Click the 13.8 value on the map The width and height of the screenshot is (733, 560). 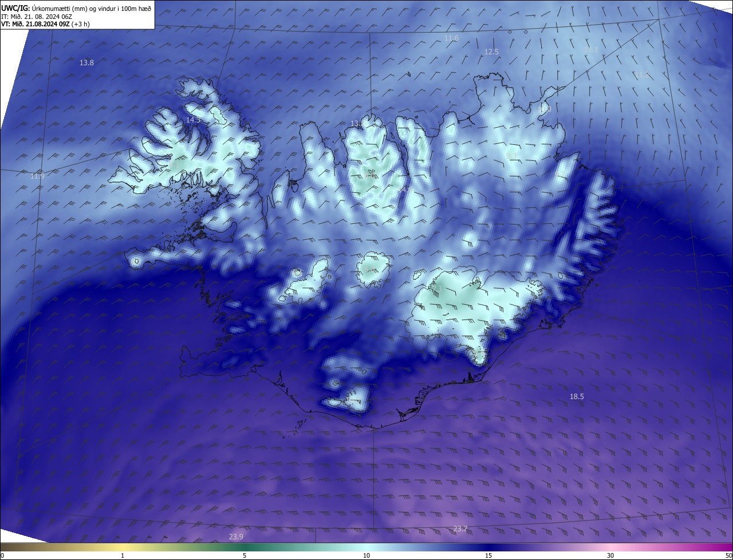coord(86,62)
